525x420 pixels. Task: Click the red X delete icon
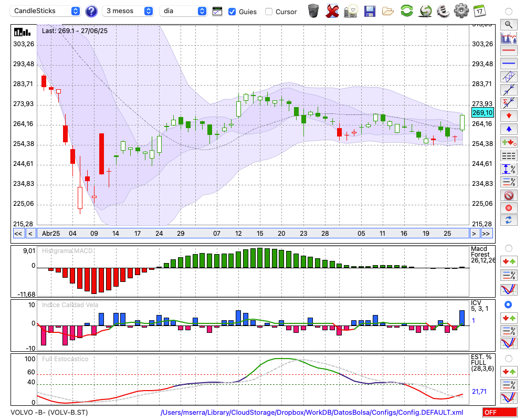(332, 11)
